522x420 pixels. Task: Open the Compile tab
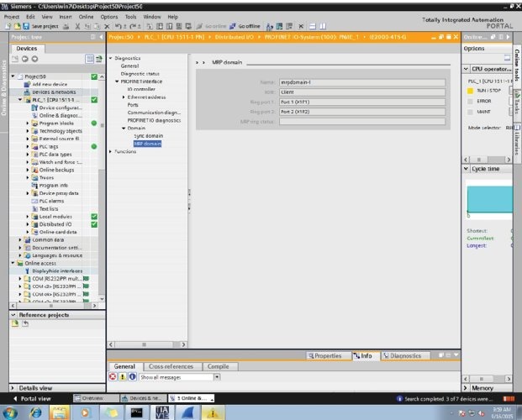tap(218, 366)
